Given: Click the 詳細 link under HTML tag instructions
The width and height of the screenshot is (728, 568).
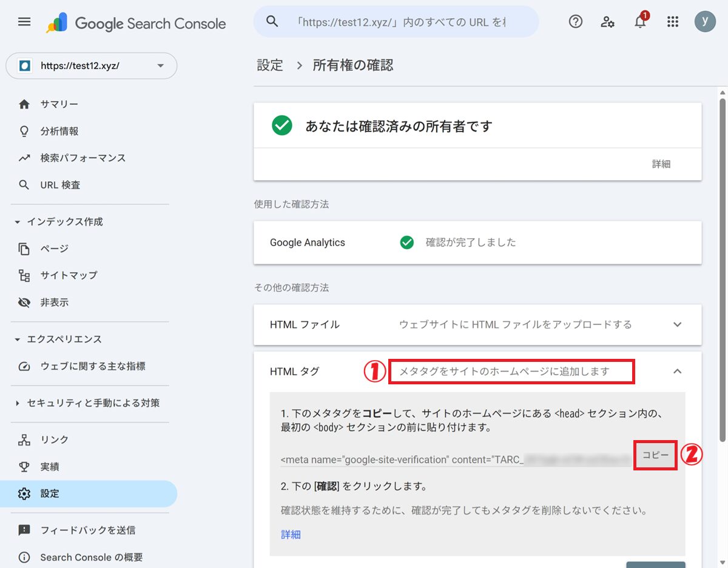Looking at the screenshot, I should click(x=291, y=534).
